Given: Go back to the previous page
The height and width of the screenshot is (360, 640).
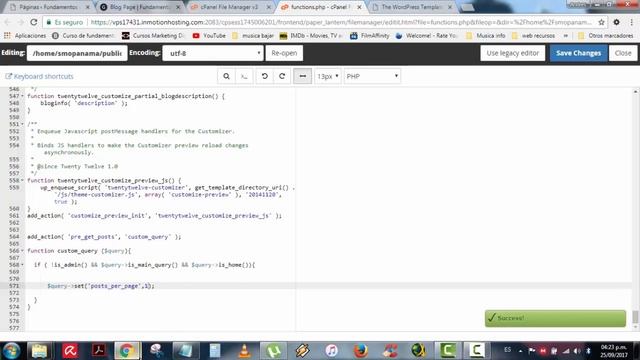Looking at the screenshot, I should click(8, 22).
